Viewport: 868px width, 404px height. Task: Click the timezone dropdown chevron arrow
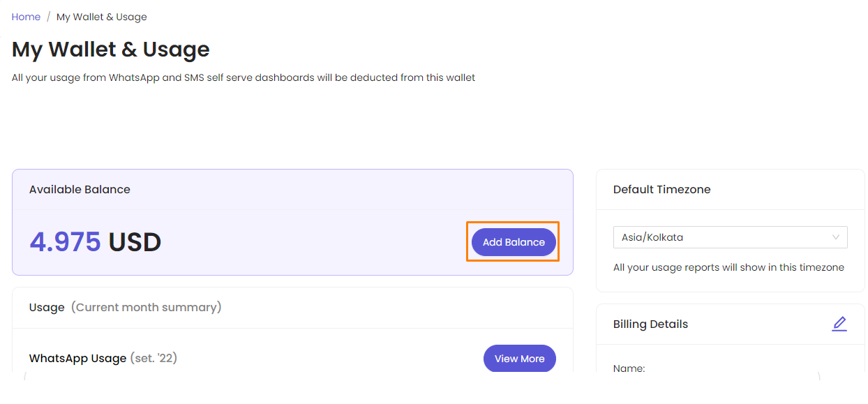(x=835, y=237)
